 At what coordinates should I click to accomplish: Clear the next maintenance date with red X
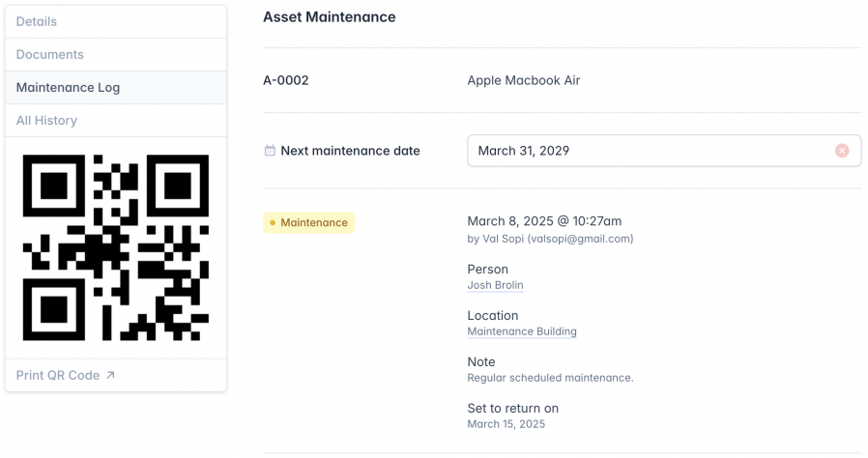[x=842, y=151]
